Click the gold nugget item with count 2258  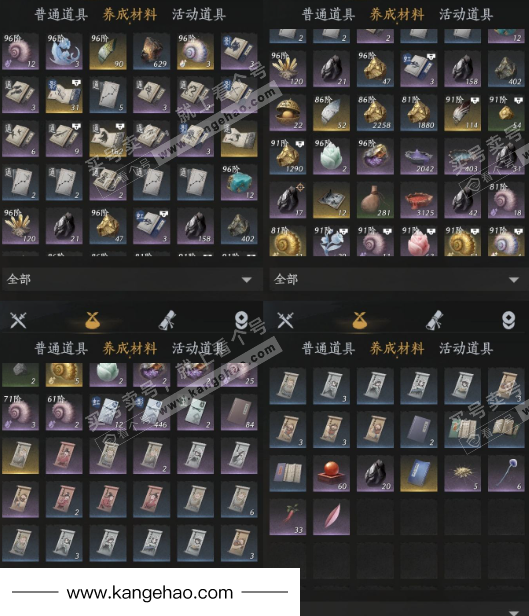(375, 113)
